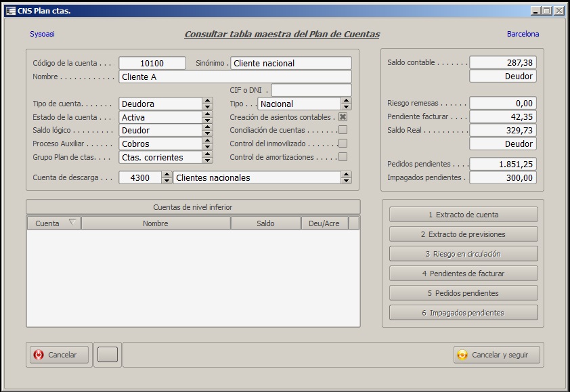The width and height of the screenshot is (570, 392).
Task: Close the CNS Plan ctas. window
Action: coord(559,11)
